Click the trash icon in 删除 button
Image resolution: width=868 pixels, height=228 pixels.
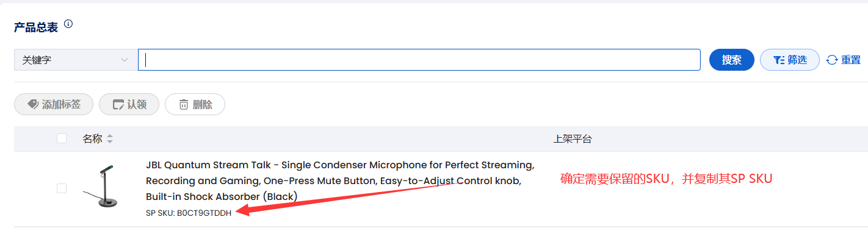[x=184, y=105]
